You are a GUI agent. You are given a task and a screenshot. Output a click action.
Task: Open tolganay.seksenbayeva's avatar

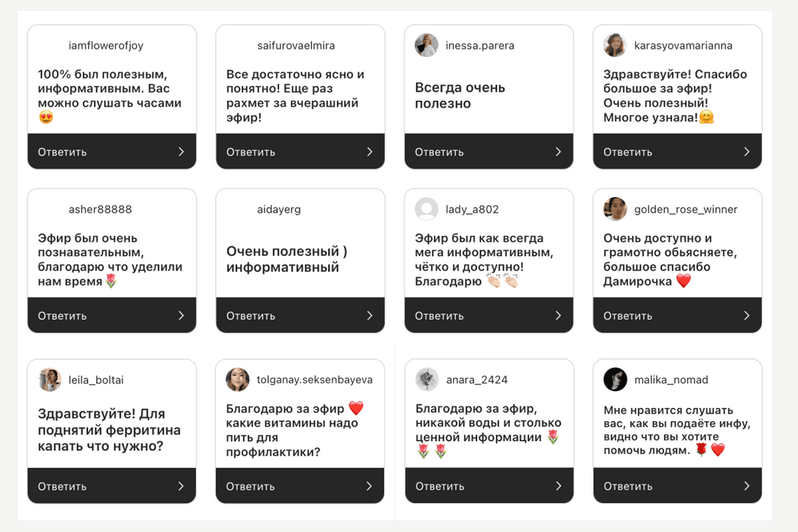tap(238, 380)
